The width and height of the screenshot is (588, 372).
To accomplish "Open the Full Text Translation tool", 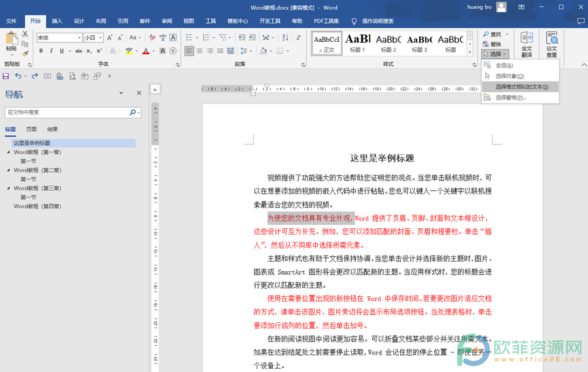I will (527, 44).
